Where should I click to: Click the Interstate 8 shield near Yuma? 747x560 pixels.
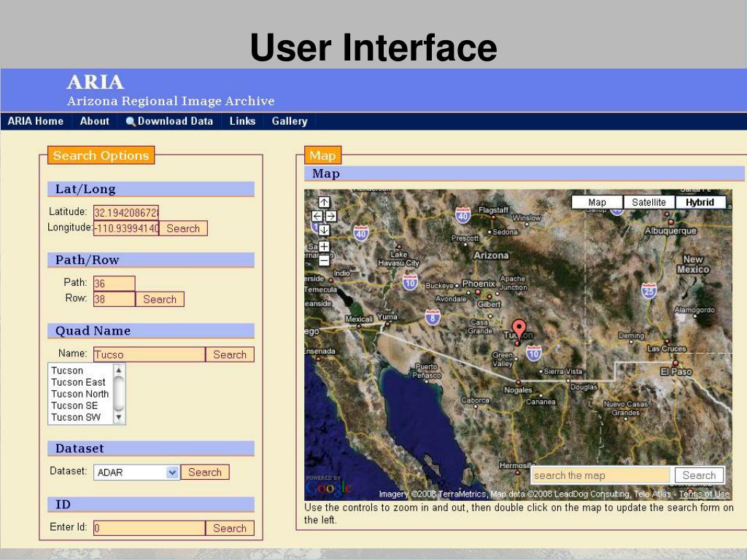pos(433,317)
